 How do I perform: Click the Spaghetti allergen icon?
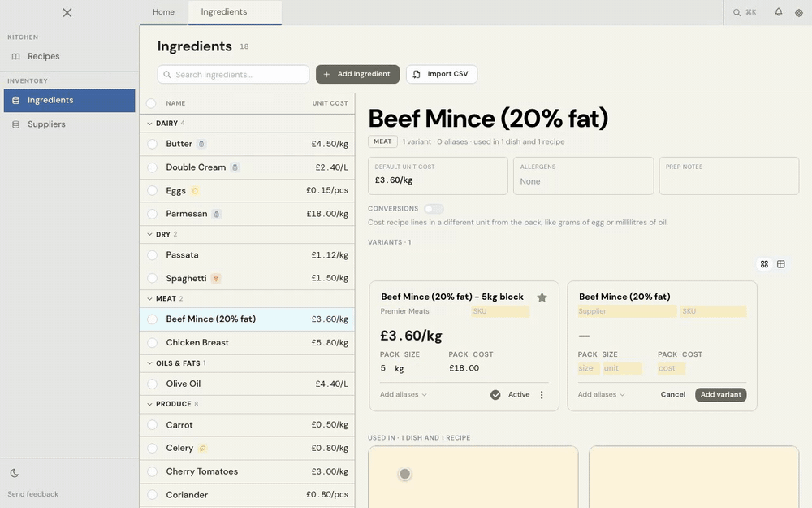point(216,278)
